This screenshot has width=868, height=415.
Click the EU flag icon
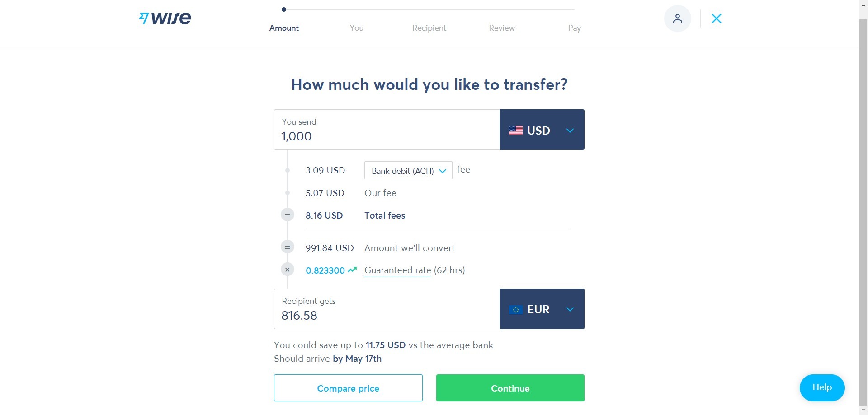(515, 310)
